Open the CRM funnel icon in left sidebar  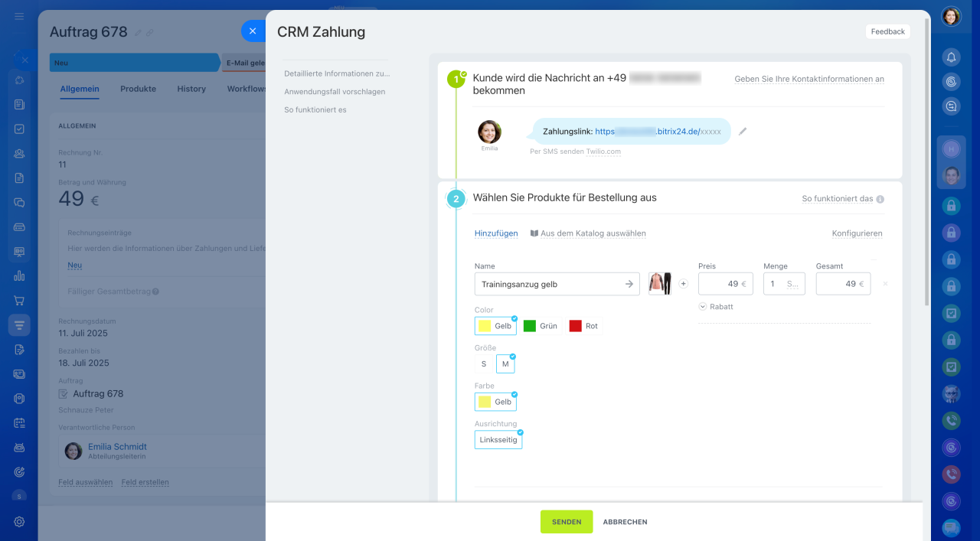(x=19, y=325)
